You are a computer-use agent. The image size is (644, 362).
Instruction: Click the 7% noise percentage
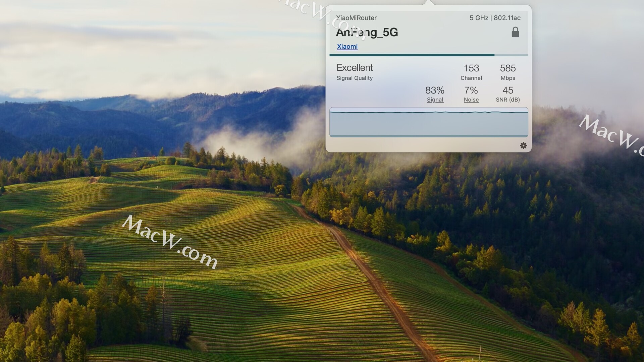[x=471, y=90]
